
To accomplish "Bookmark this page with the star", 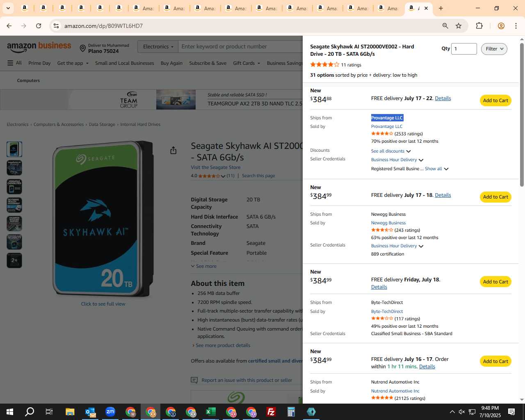I will [459, 26].
